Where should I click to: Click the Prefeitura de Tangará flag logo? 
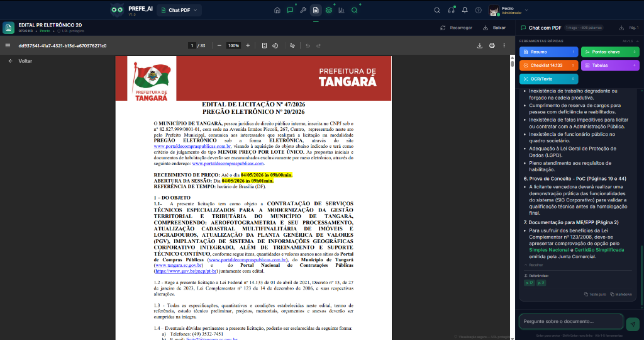[152, 79]
